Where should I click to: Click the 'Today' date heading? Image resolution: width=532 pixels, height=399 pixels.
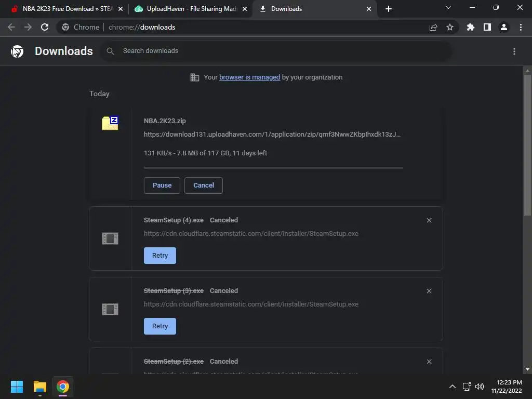coord(99,94)
